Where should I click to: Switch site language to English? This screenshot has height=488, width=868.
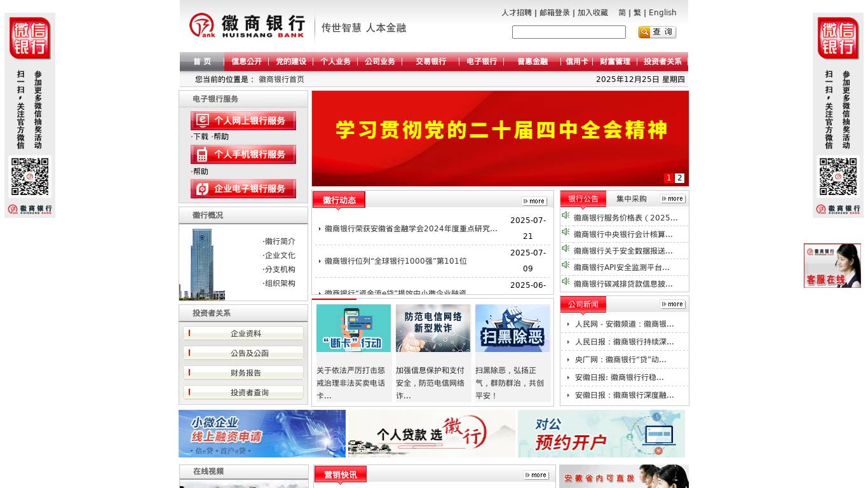click(662, 12)
